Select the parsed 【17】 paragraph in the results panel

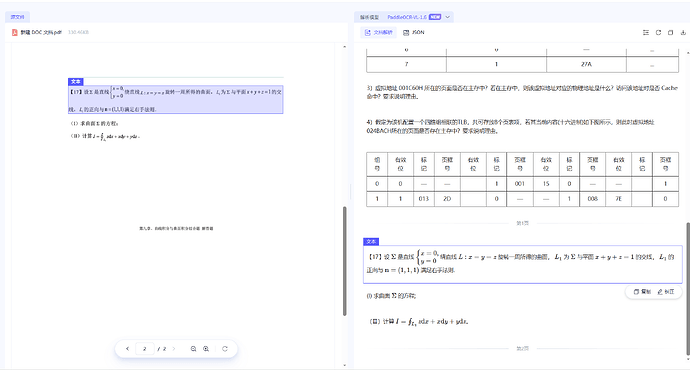(x=523, y=264)
